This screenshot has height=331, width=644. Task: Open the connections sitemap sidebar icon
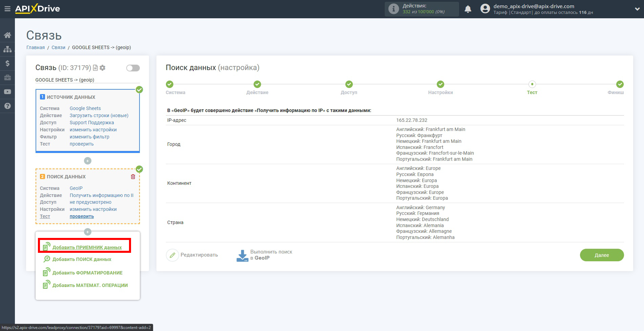point(7,49)
